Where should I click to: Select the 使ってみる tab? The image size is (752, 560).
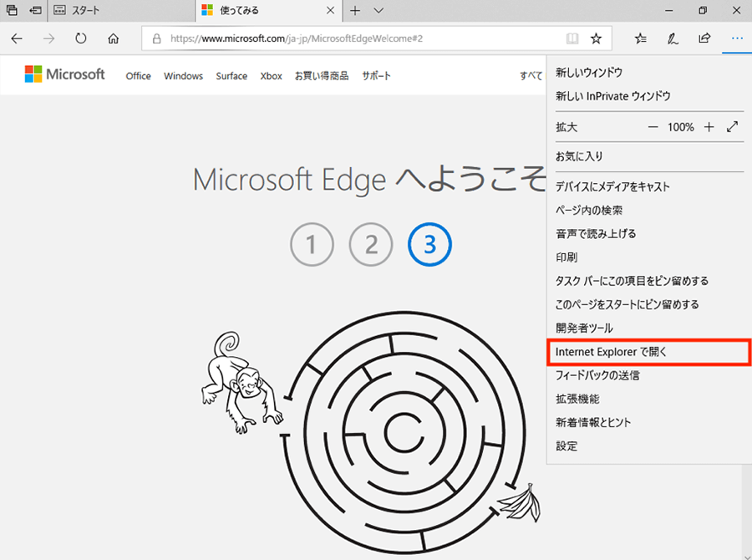268,11
